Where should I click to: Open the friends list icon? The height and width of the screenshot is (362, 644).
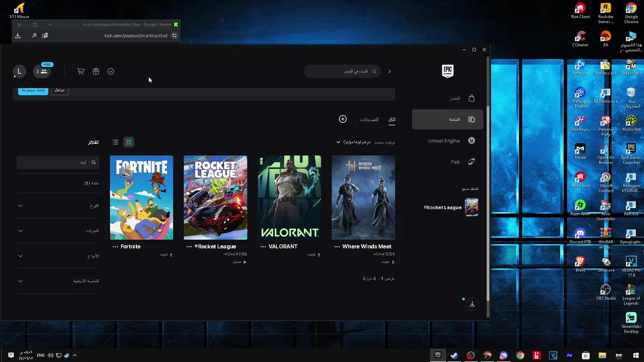click(41, 71)
